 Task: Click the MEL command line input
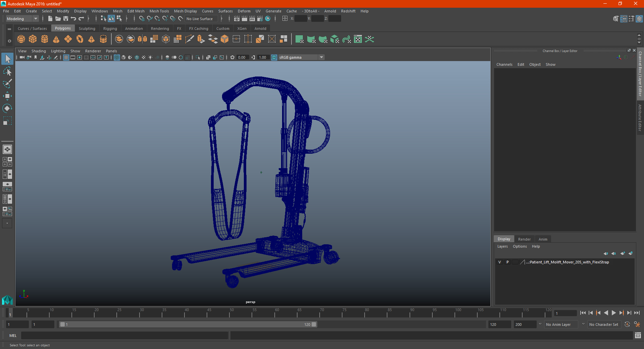[x=125, y=336]
